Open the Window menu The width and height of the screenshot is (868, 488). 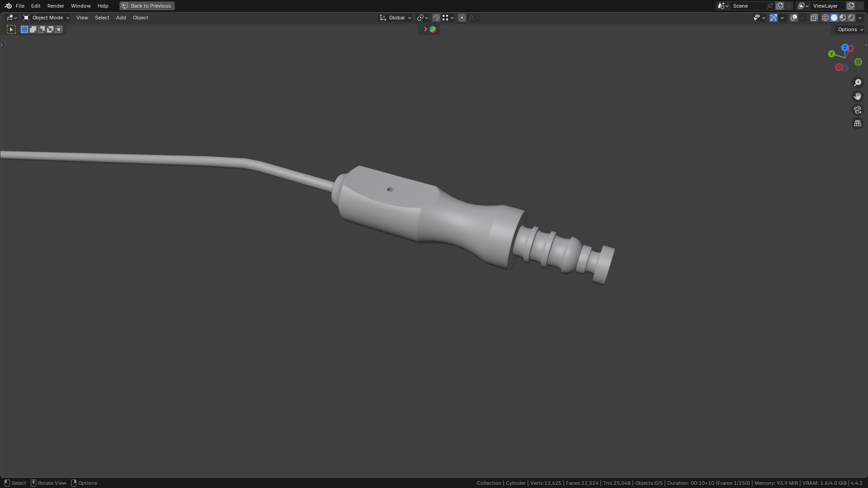pyautogui.click(x=80, y=6)
